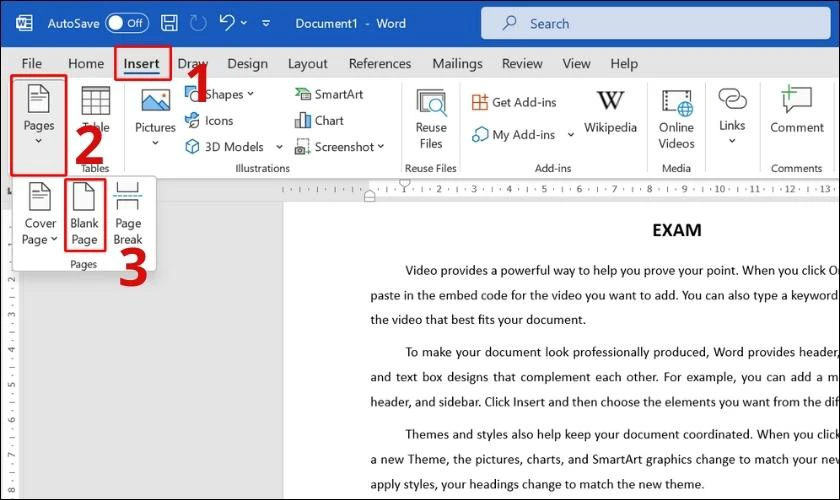Click the horizontal ruler at mark 5
This screenshot has height=500, width=840.
click(544, 189)
